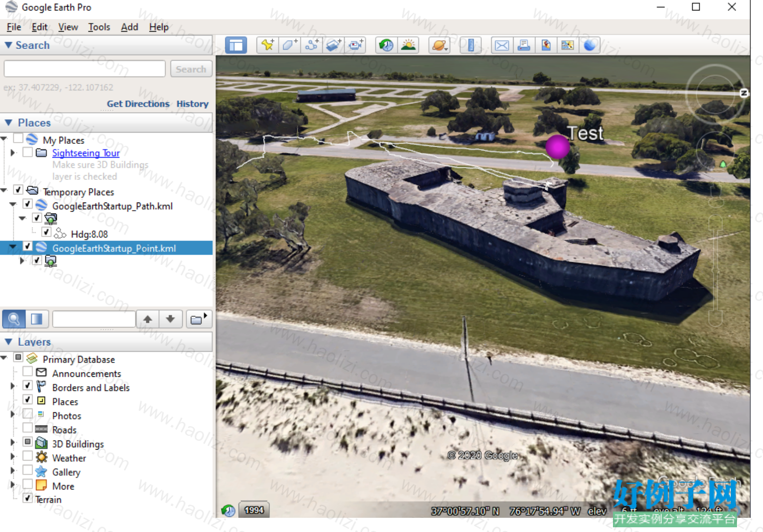Select the Gallery layer label
Viewport: 763px width, 532px height.
point(66,472)
